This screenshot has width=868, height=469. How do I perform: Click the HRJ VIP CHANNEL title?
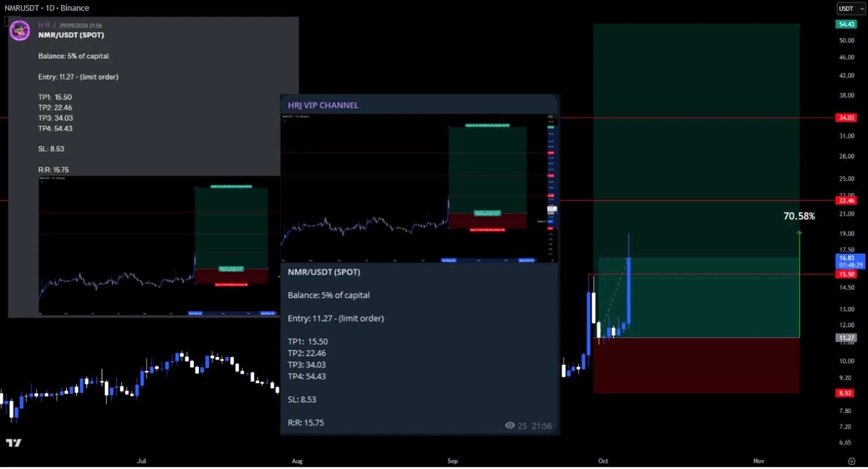coord(323,105)
